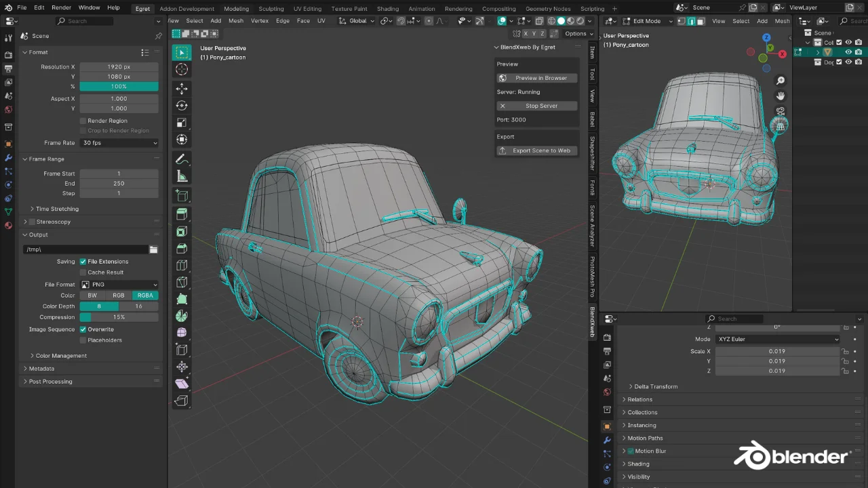Image resolution: width=868 pixels, height=488 pixels.
Task: Select the Rotate tool in toolbar
Action: coord(182,106)
